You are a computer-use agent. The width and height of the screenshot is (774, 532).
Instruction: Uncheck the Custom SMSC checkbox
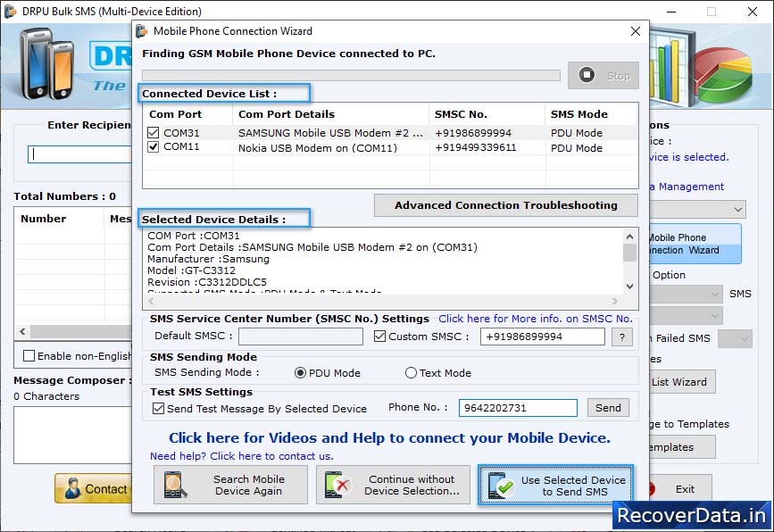[379, 337]
